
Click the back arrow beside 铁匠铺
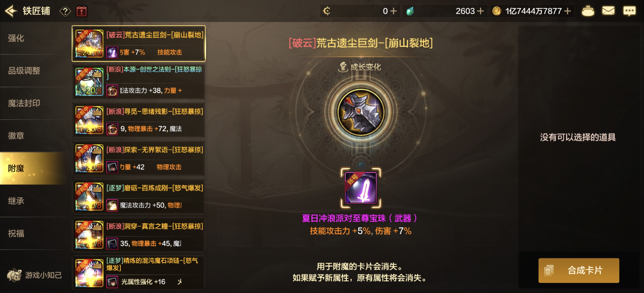point(11,11)
